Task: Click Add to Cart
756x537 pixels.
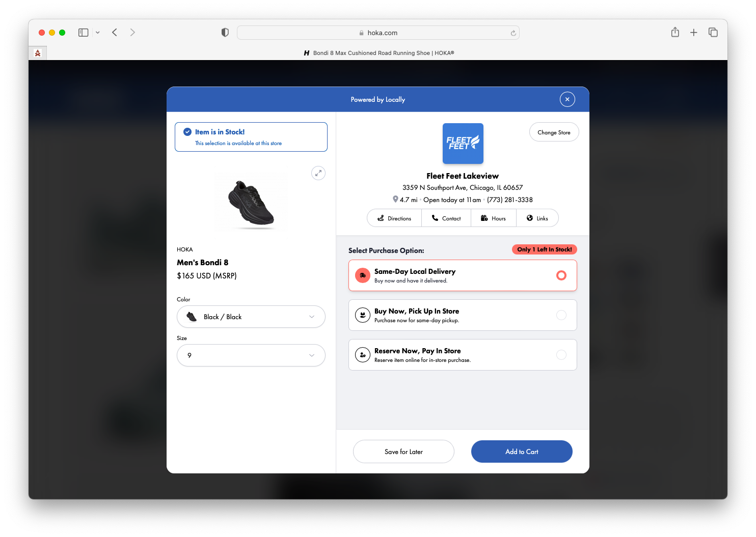Action: tap(522, 451)
